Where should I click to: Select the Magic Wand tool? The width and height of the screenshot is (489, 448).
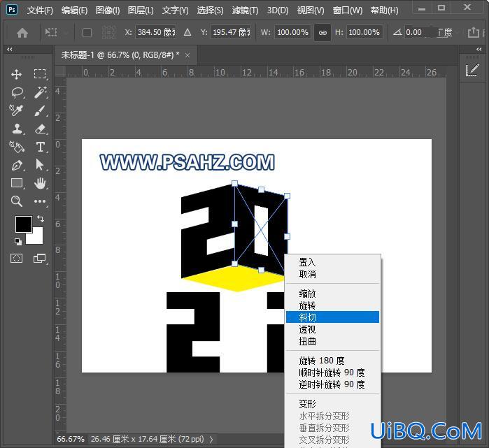click(41, 92)
